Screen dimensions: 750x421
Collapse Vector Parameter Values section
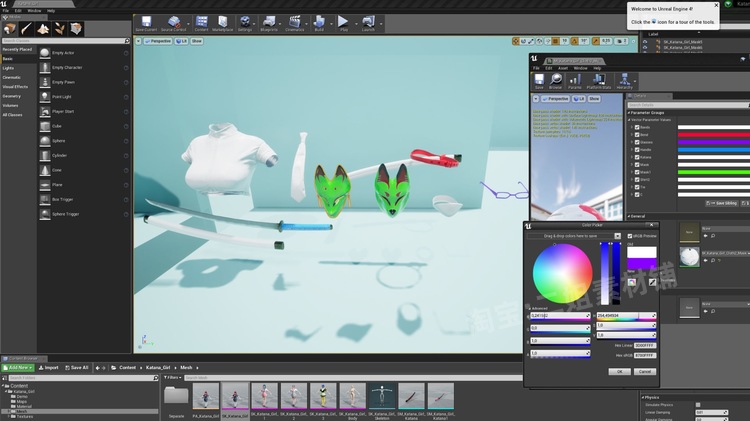pyautogui.click(x=629, y=120)
